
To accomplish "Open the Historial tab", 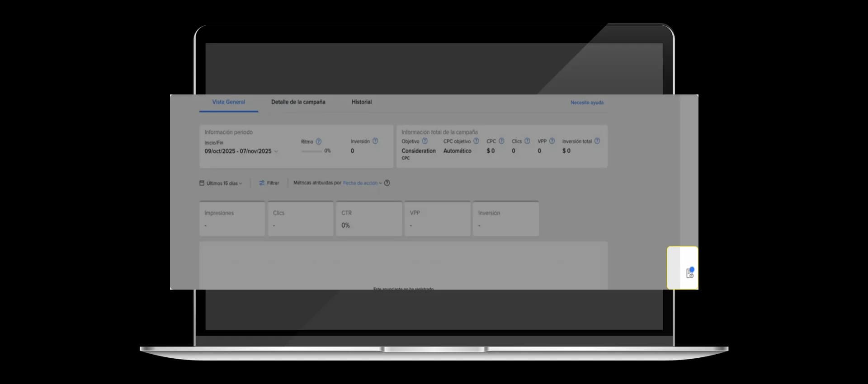I will pos(362,102).
